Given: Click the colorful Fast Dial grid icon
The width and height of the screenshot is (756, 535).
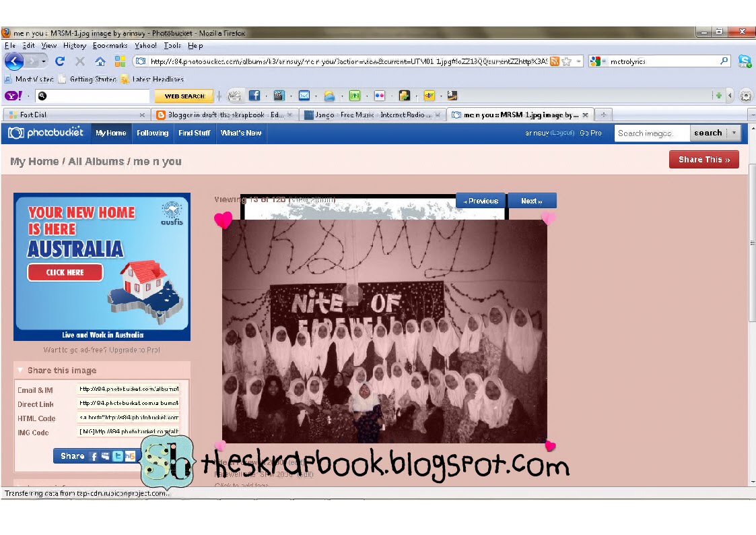Looking at the screenshot, I should click(x=120, y=61).
